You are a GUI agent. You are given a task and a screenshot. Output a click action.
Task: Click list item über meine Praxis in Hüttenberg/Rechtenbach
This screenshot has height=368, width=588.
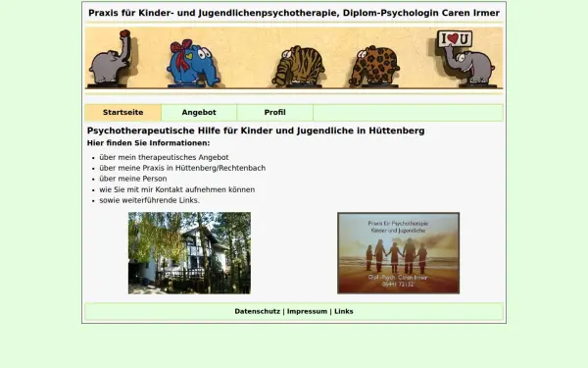(x=182, y=168)
